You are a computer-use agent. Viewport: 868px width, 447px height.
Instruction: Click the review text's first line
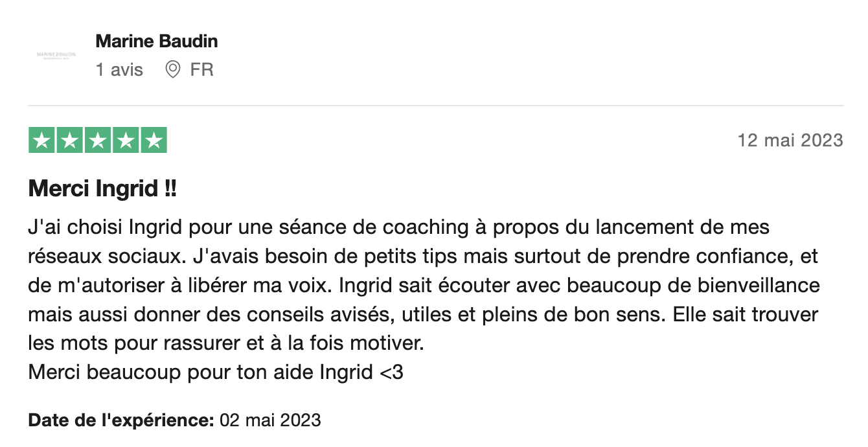click(398, 228)
